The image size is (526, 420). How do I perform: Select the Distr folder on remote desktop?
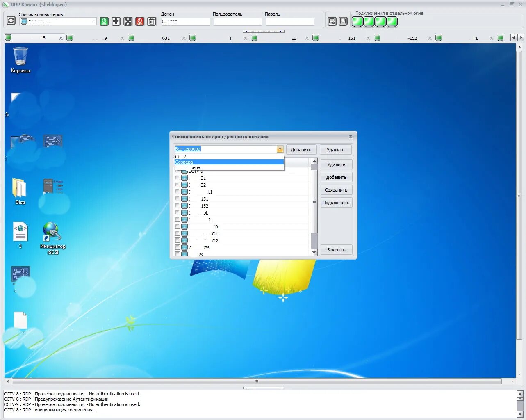(20, 191)
